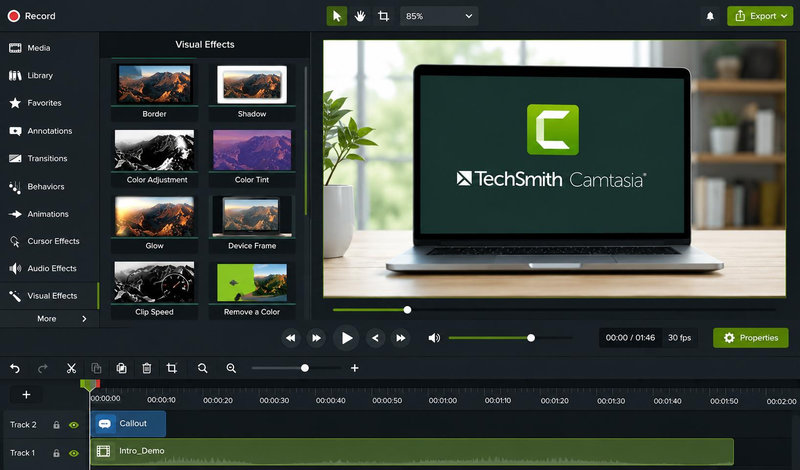This screenshot has width=800, height=470.
Task: Activate the Pan hand tool
Action: coord(360,16)
